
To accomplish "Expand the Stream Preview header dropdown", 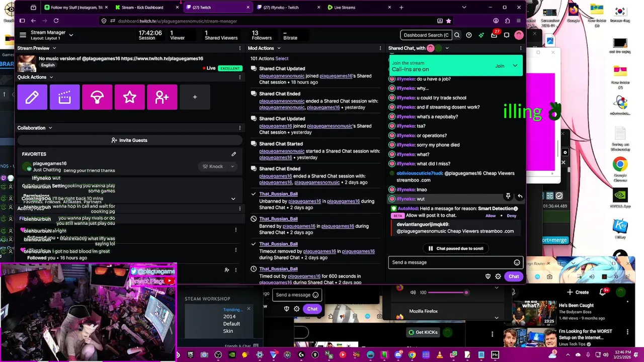I will pos(53,48).
